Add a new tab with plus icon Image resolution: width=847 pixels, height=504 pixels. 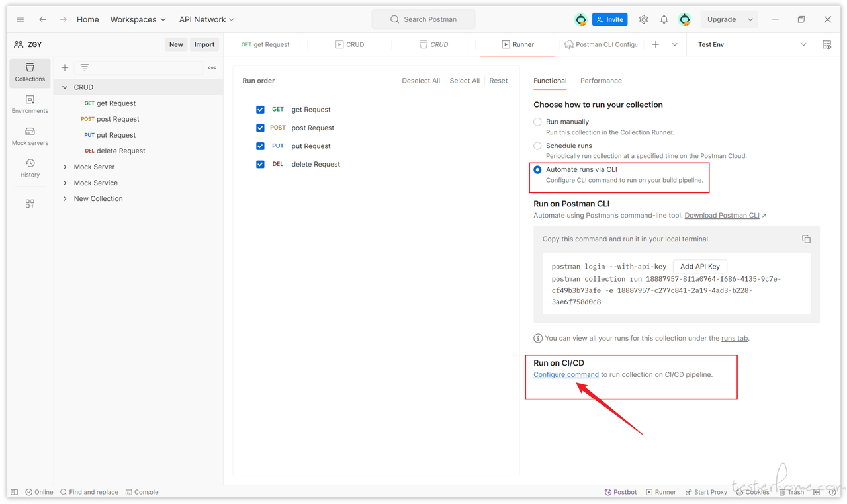[x=655, y=44]
